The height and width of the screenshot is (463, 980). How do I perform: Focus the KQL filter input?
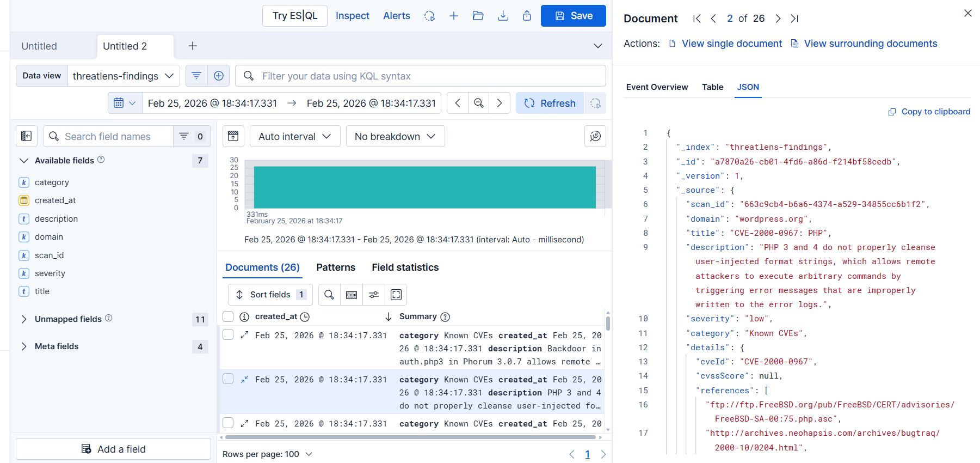[421, 76]
